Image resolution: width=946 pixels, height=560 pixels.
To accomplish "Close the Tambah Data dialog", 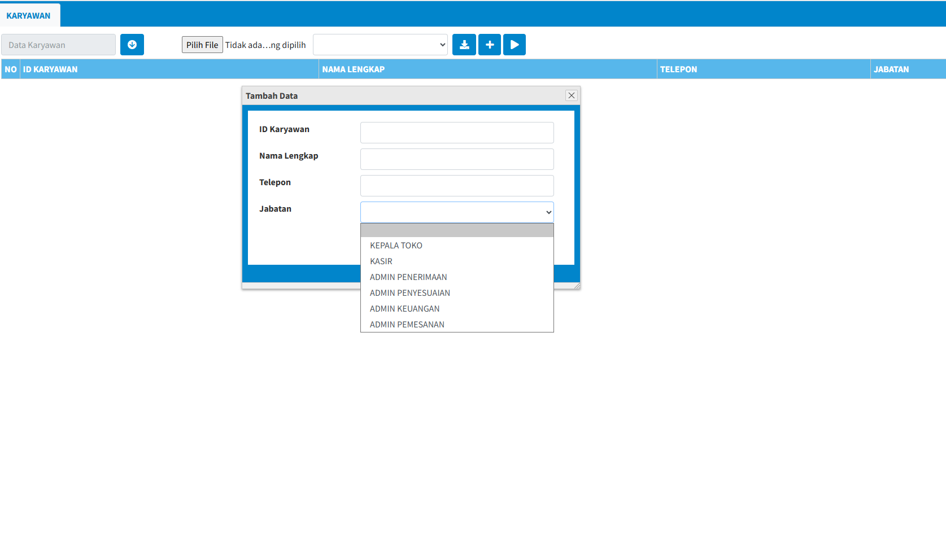I will (572, 95).
